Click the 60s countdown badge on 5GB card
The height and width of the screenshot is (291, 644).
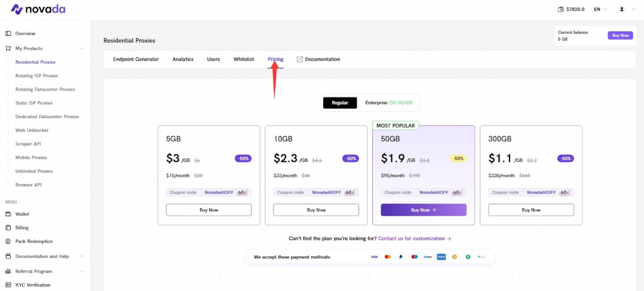coord(243,192)
